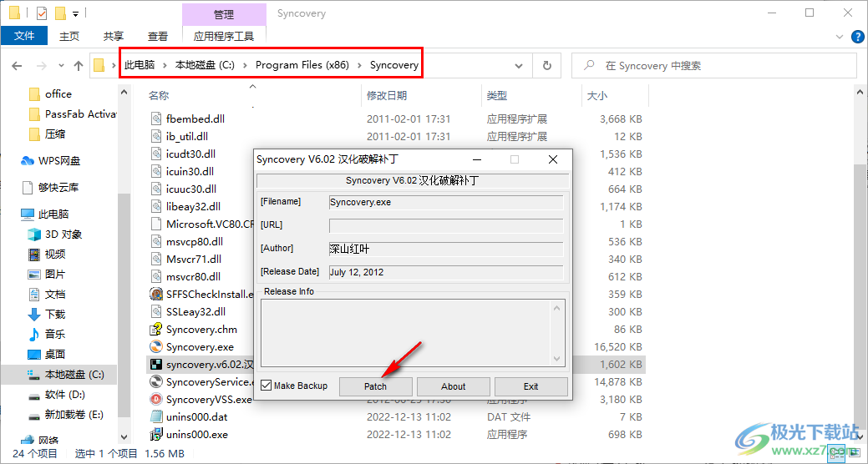Select the libeay32.dll file

193,206
